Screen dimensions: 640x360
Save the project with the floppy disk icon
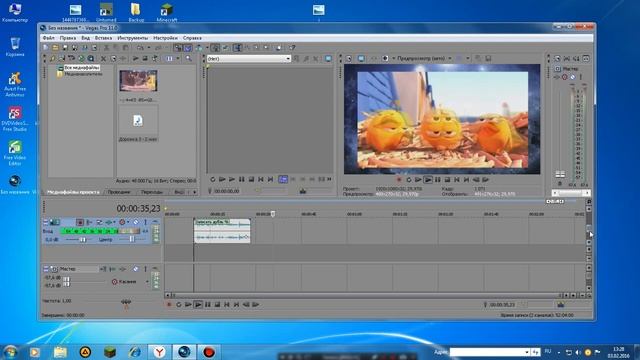pyautogui.click(x=65, y=48)
